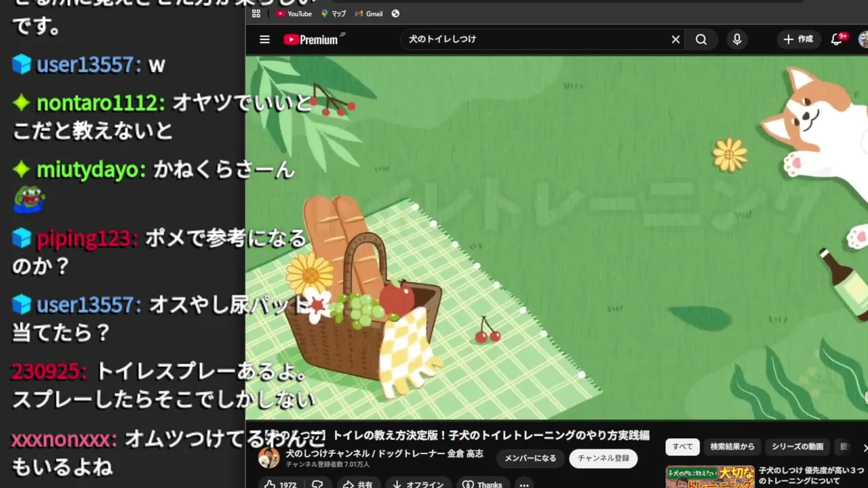Viewport: 868px width, 488px height.
Task: Open the more actions ellipsis
Action: [524, 484]
